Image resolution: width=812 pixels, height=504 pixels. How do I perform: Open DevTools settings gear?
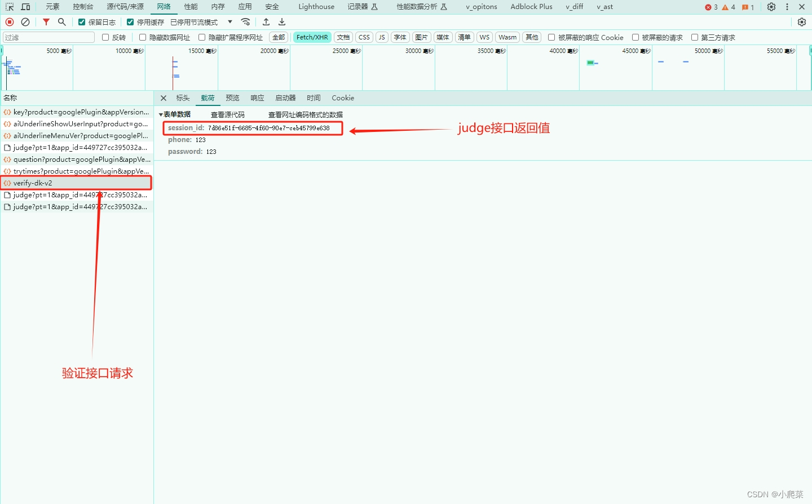click(771, 7)
